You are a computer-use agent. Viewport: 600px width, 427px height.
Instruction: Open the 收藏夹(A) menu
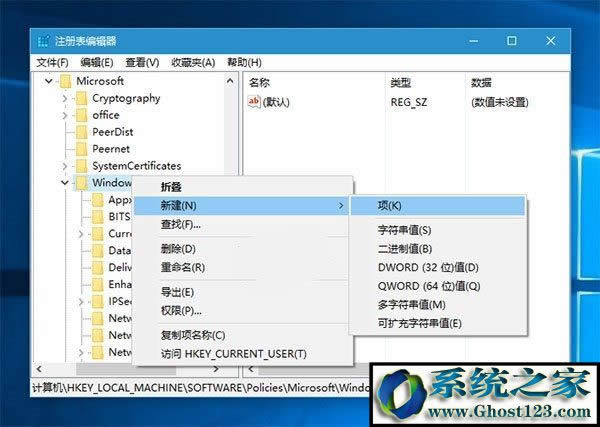pyautogui.click(x=192, y=62)
